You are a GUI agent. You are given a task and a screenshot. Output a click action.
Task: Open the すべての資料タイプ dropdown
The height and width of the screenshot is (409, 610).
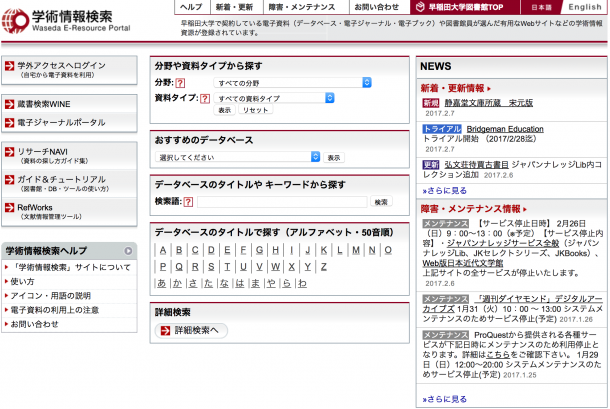click(x=274, y=98)
